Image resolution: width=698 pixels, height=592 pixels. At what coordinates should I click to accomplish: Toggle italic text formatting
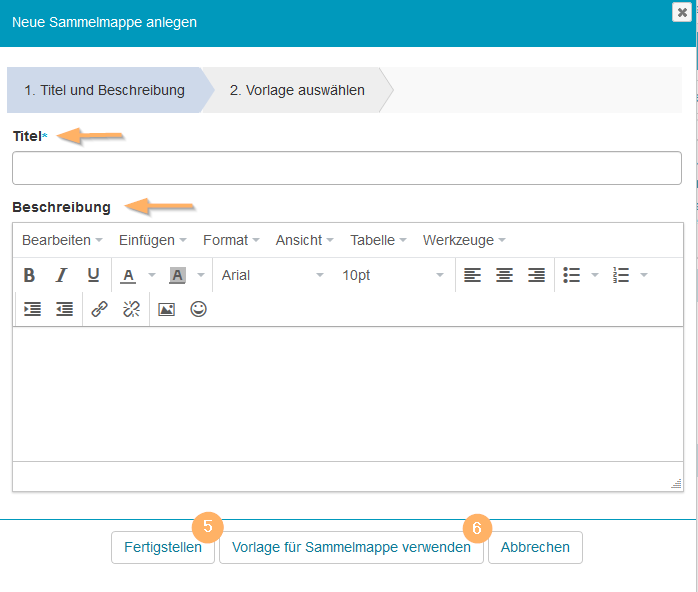tap(61, 275)
